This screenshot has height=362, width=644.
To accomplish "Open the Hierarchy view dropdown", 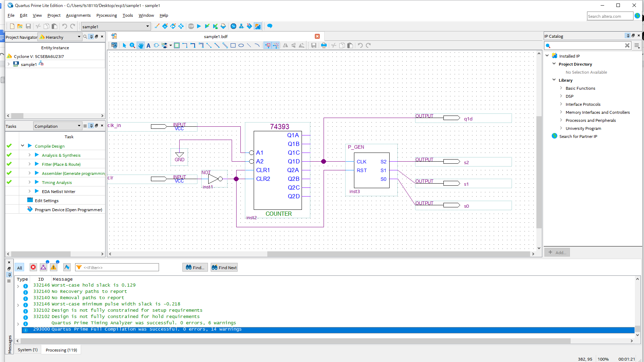I will click(60, 37).
